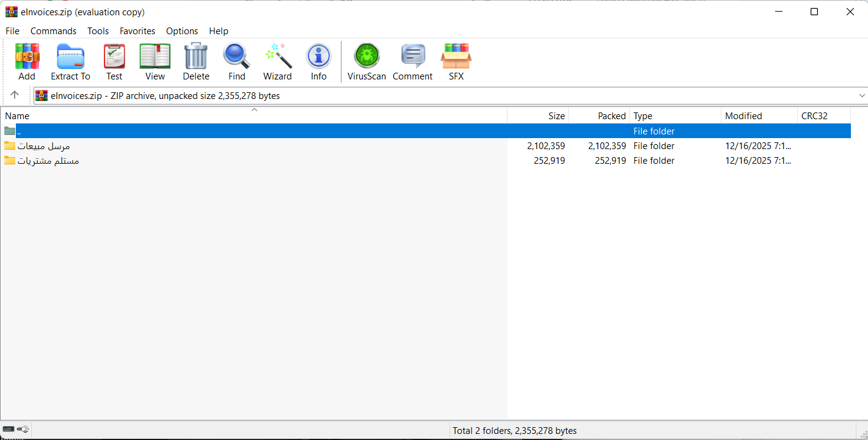
Task: Sort files by Name column header
Action: pos(17,116)
